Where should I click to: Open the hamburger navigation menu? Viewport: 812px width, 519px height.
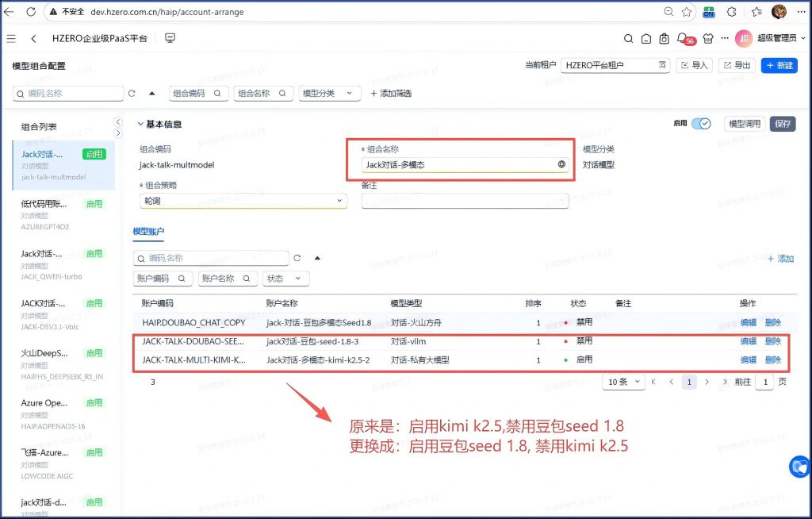coord(11,38)
